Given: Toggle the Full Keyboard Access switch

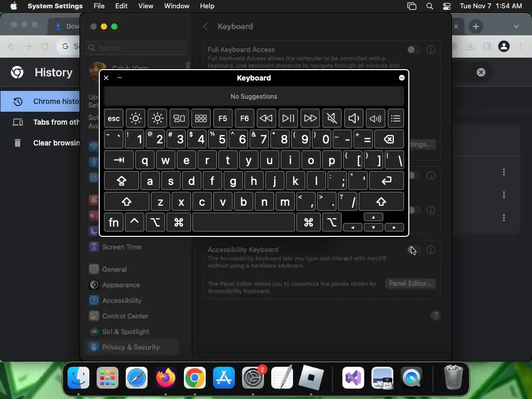Looking at the screenshot, I should tap(414, 50).
